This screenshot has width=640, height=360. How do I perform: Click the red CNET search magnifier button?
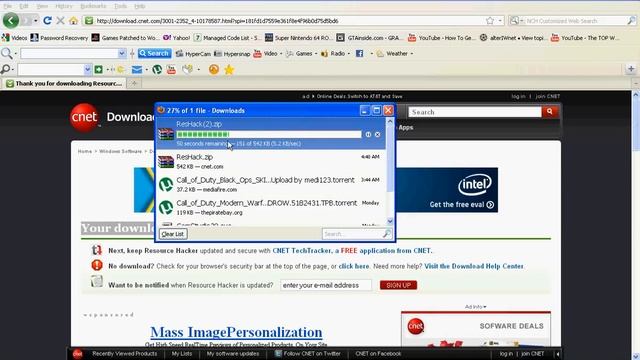[x=549, y=111]
